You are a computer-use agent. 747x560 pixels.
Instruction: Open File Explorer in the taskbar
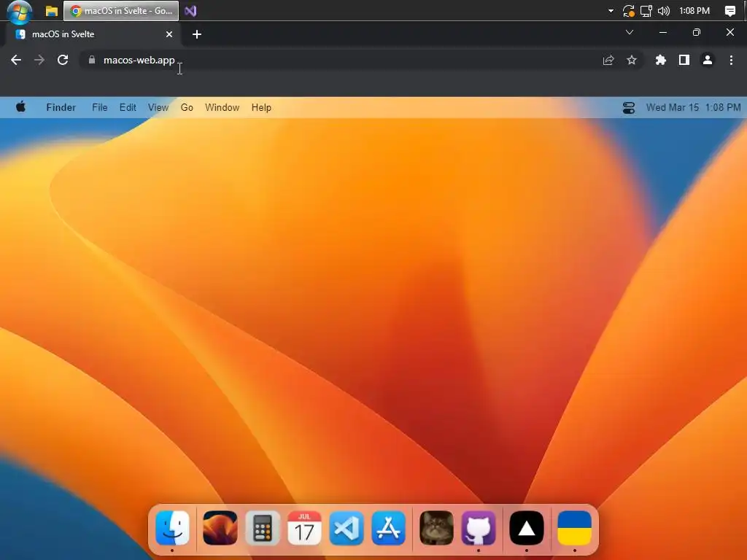(52, 11)
